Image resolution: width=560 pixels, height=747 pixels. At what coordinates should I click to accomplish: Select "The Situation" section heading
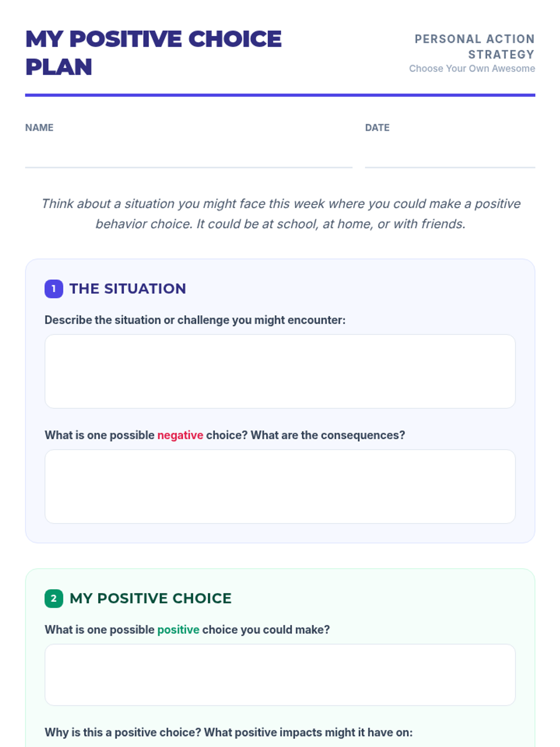127,289
